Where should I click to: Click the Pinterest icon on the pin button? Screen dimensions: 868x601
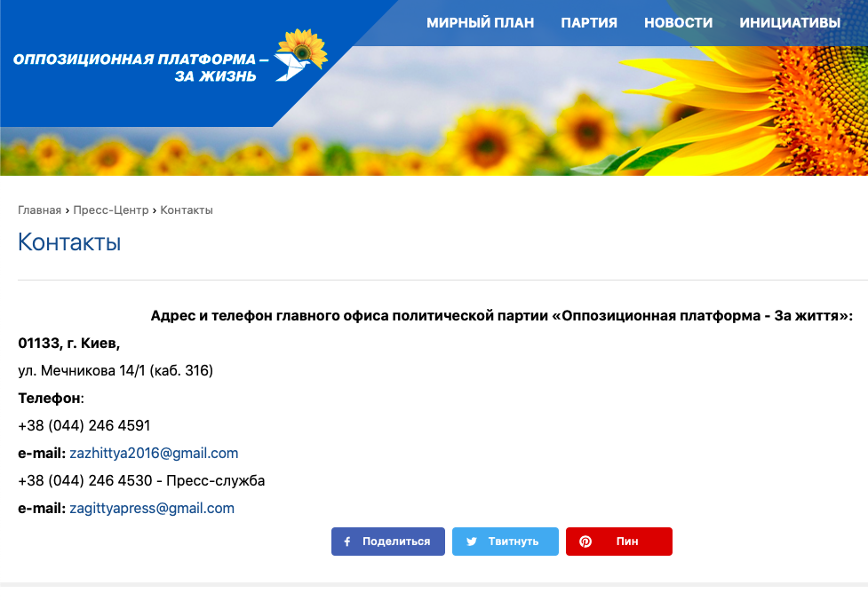[x=585, y=542]
